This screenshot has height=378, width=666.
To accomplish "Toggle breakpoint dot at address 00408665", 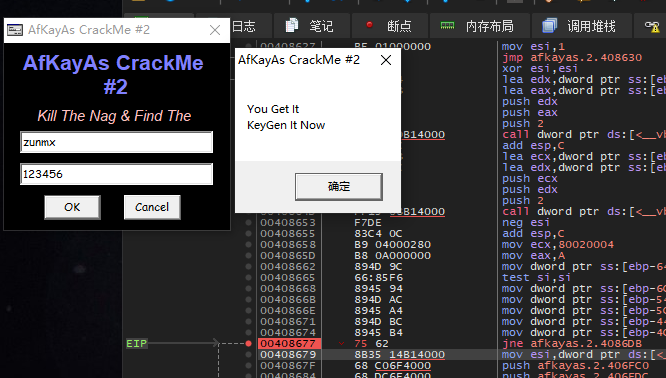I will [x=248, y=278].
